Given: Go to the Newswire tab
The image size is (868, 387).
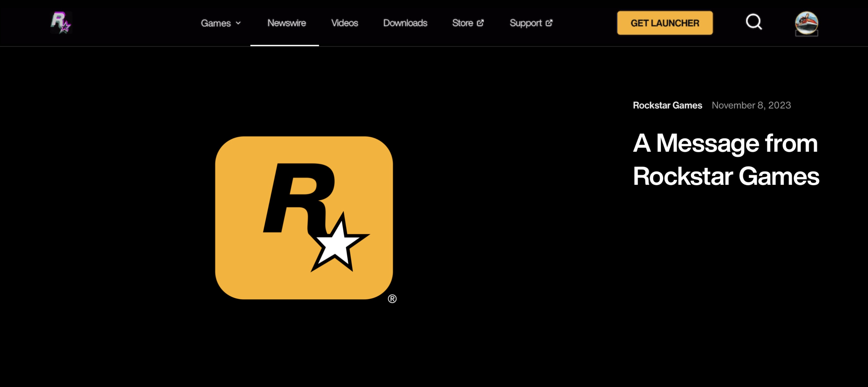Looking at the screenshot, I should (x=286, y=23).
